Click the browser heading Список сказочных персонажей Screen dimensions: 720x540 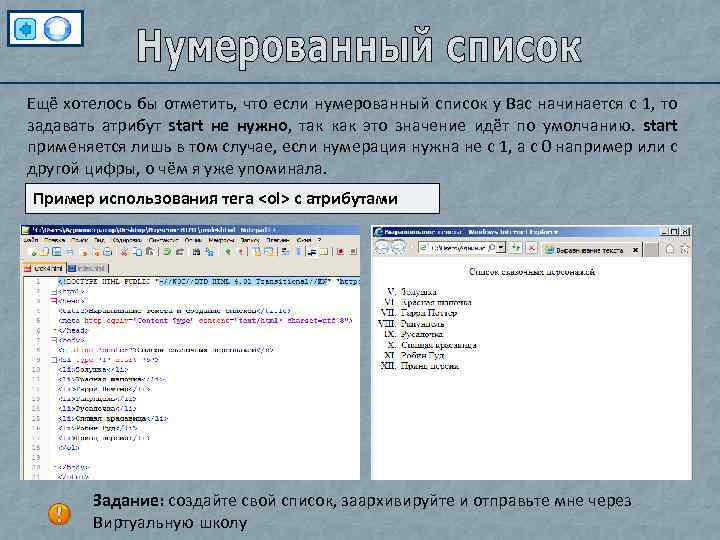coord(532,272)
